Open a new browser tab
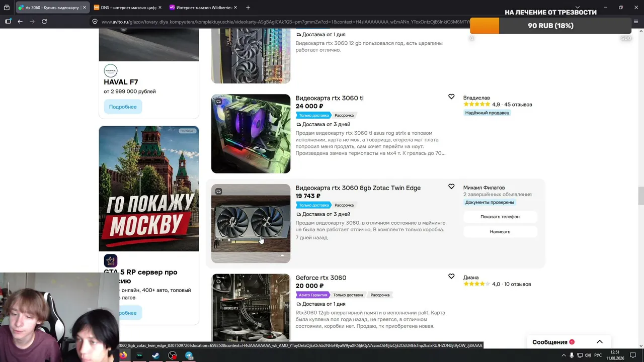644x362 pixels. 248,8
